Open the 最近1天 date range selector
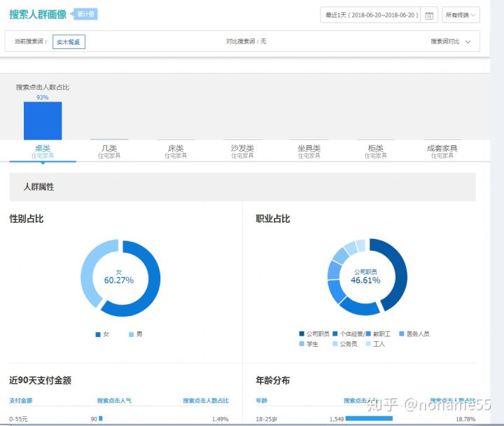Viewport: 504px width, 426px height. tap(370, 15)
